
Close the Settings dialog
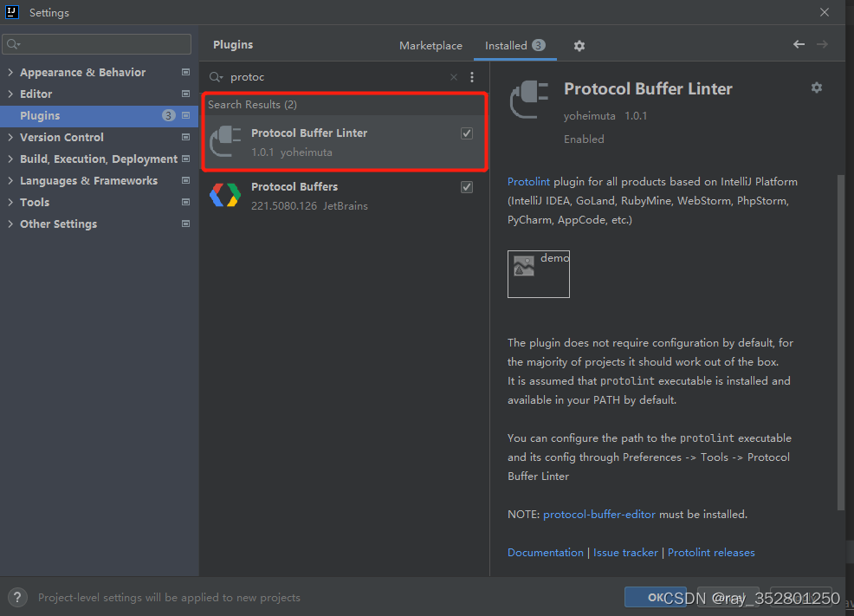click(x=824, y=12)
